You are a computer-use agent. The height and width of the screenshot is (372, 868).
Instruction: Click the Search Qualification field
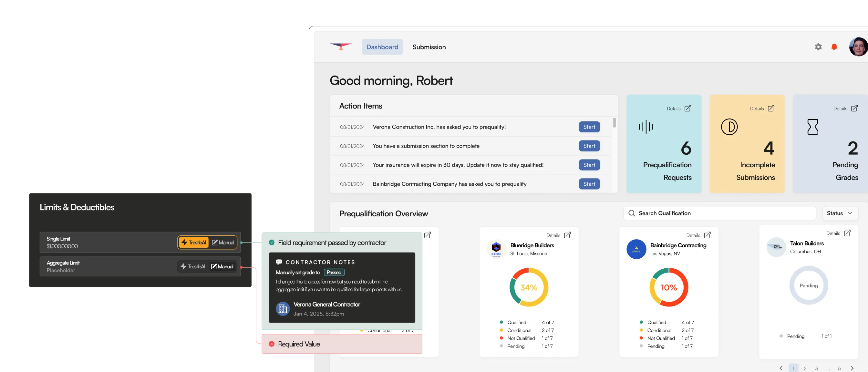719,213
